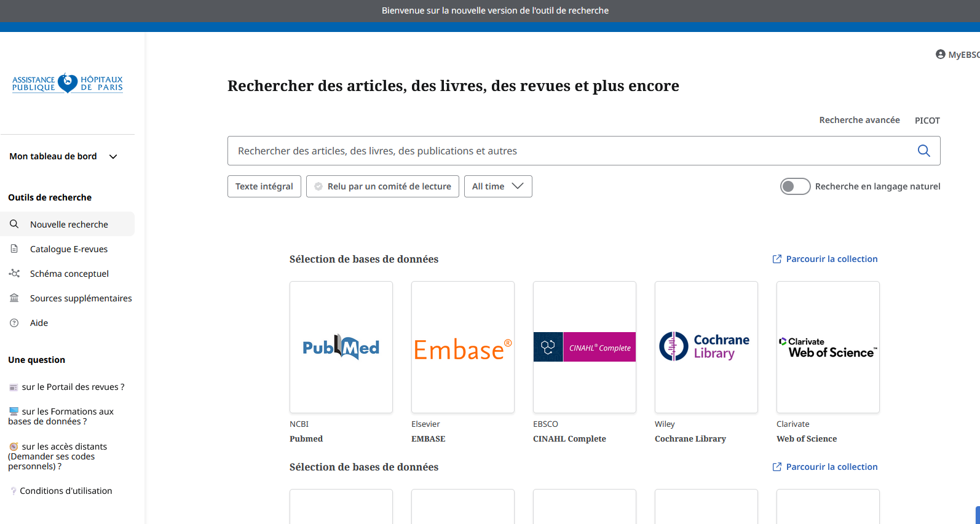Open the MyEBSCO account icon

point(941,55)
